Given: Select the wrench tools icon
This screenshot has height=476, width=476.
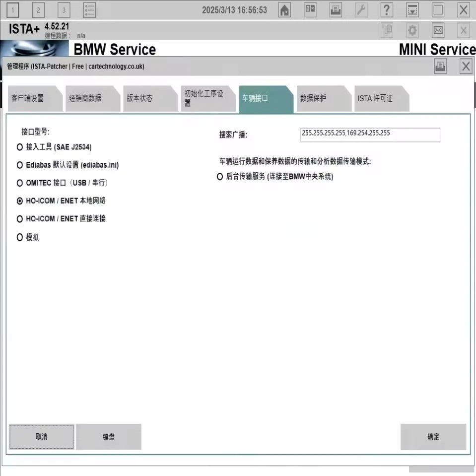Looking at the screenshot, I should pyautogui.click(x=361, y=9).
